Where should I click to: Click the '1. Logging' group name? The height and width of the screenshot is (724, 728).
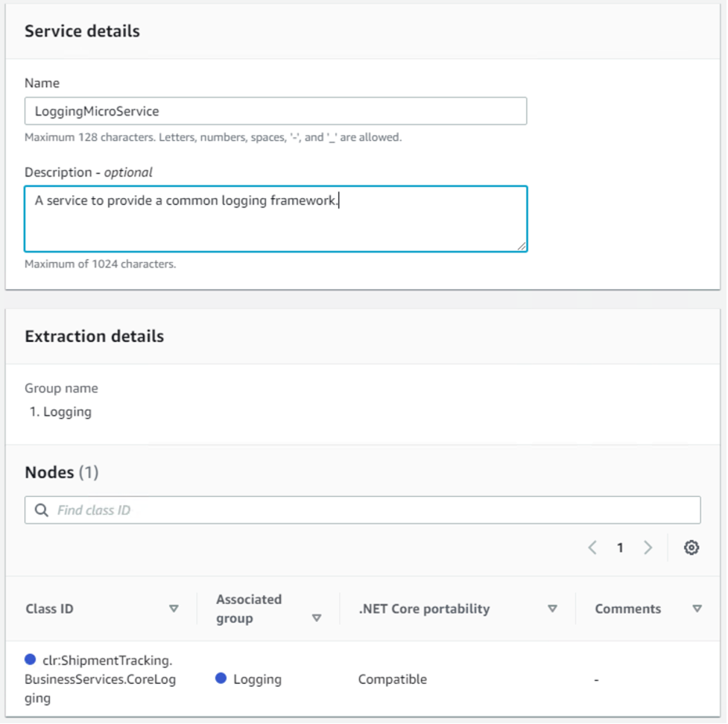pos(60,412)
